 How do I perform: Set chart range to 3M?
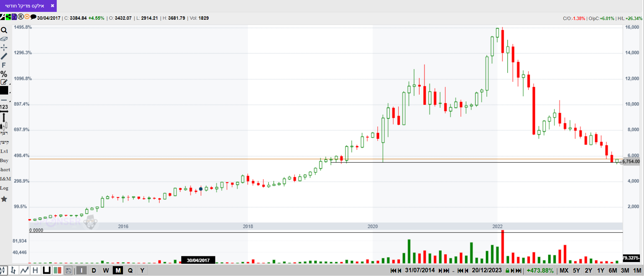[625, 271]
